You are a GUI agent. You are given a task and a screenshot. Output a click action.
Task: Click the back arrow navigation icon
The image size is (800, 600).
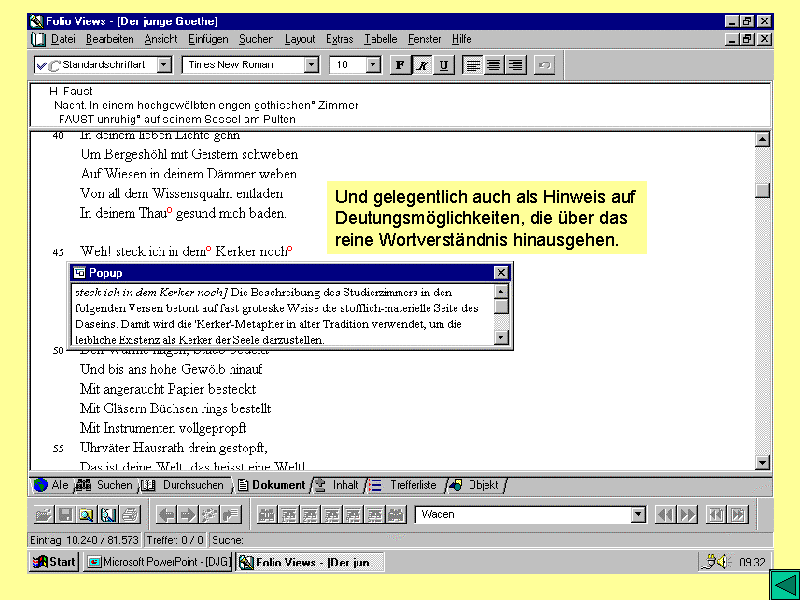166,515
